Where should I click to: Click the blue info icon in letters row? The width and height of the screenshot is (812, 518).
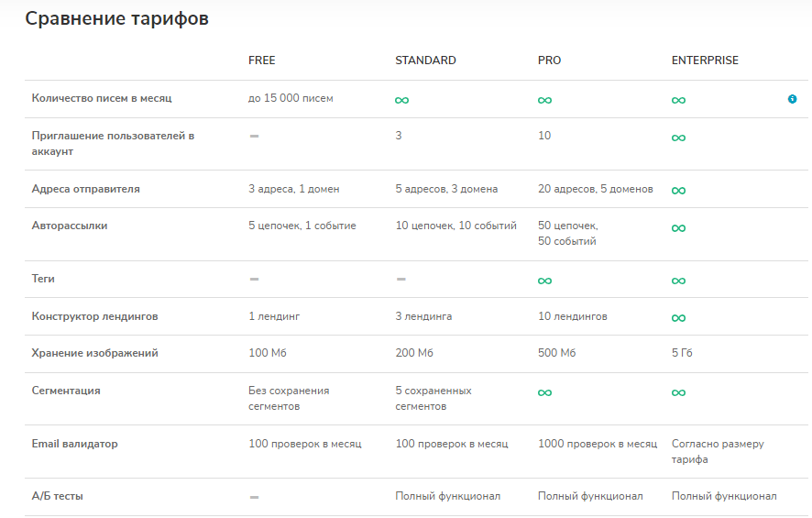(792, 99)
